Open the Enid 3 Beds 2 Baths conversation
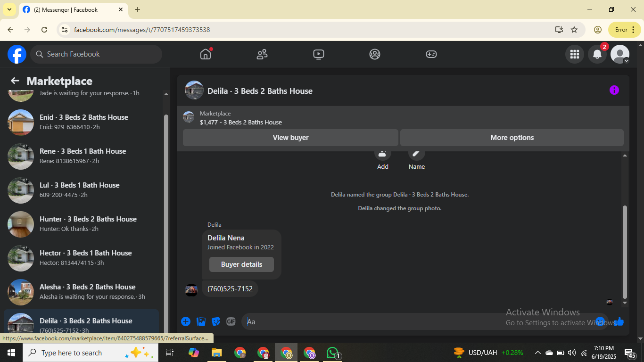 click(81, 123)
